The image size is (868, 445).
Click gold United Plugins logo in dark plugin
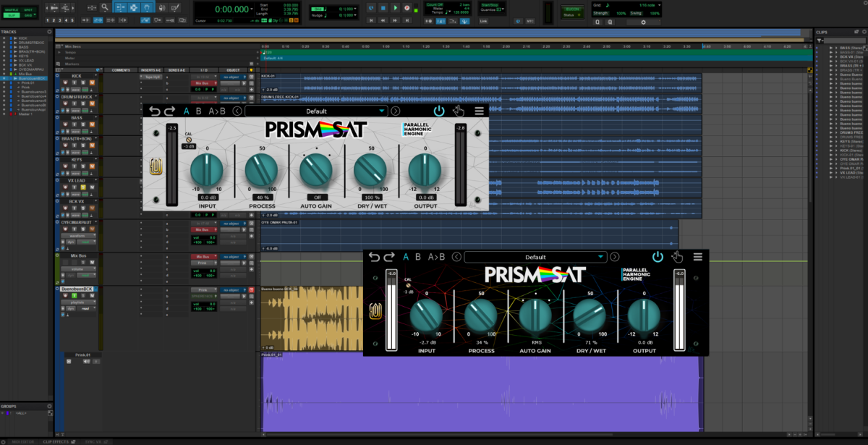pos(375,311)
